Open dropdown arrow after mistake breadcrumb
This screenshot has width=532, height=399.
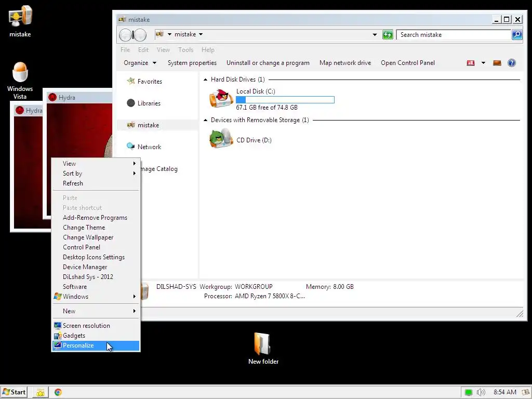click(201, 34)
